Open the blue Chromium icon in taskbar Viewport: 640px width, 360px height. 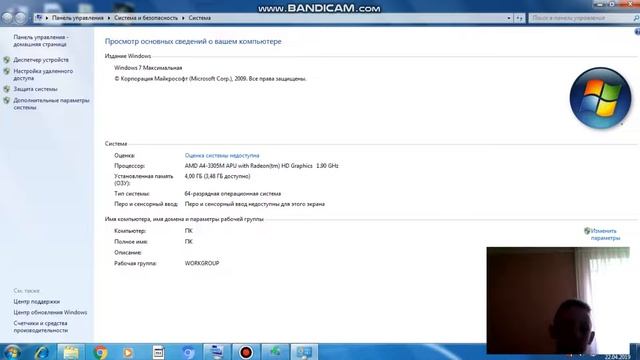pos(188,352)
